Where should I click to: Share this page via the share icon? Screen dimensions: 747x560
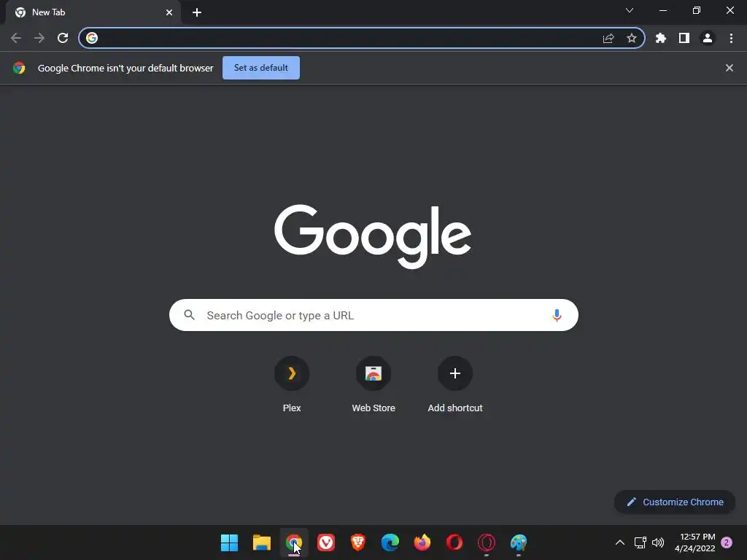[608, 39]
